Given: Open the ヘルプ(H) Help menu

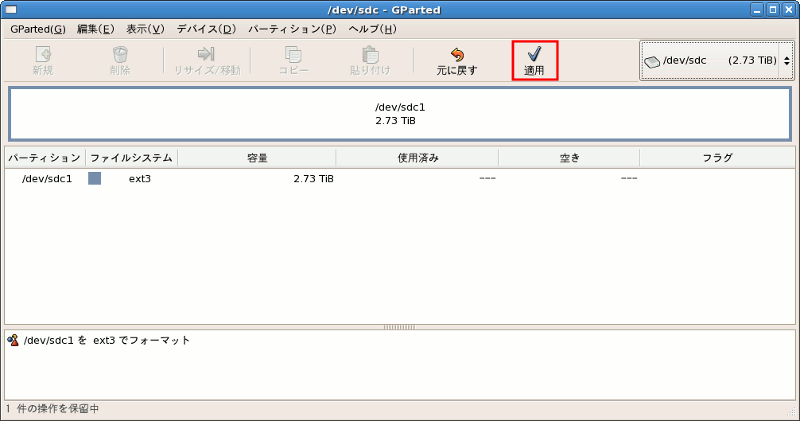Looking at the screenshot, I should 372,28.
